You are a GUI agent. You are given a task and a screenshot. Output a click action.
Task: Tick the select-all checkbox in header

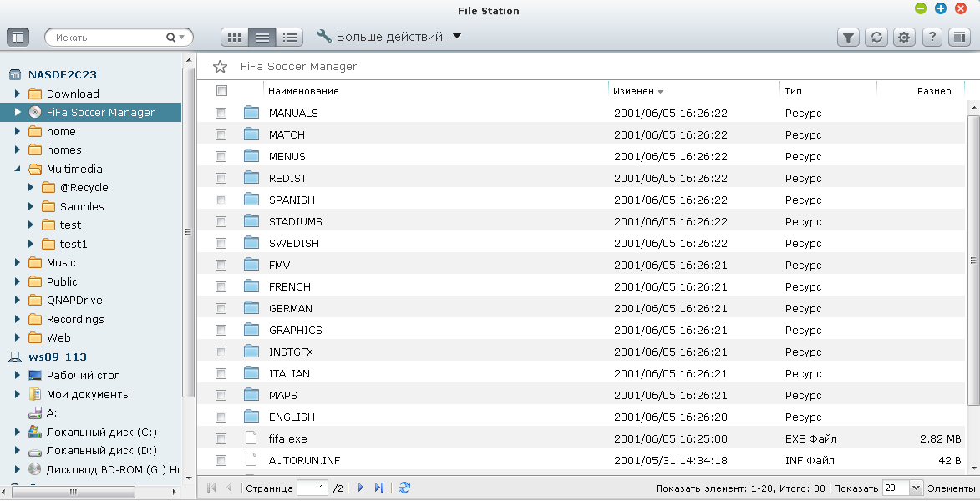click(x=221, y=90)
